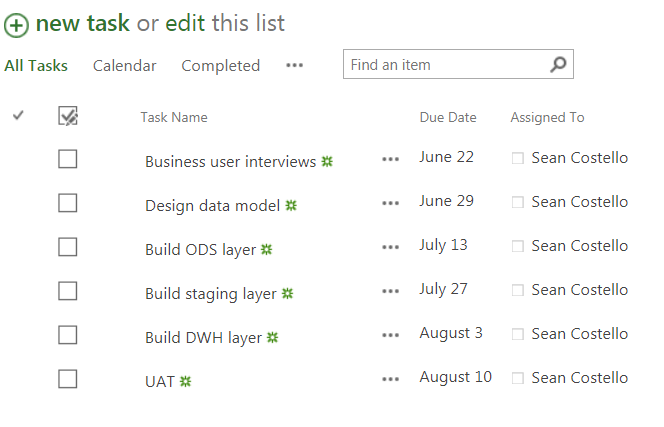Click the completed checkmark column header icon
The height and width of the screenshot is (427, 664).
coord(18,116)
